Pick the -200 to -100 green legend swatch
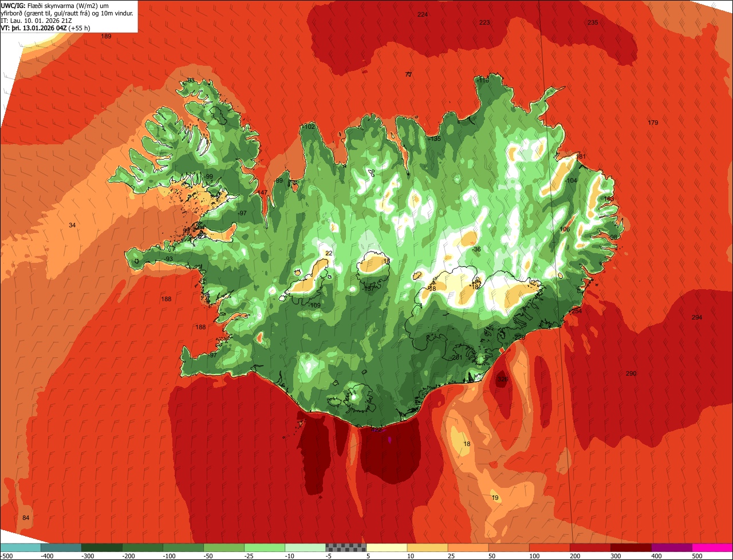733x560 pixels. tap(143, 547)
